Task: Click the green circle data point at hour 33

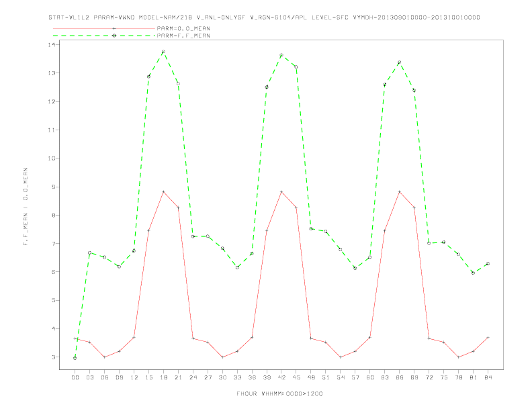Action: click(237, 267)
